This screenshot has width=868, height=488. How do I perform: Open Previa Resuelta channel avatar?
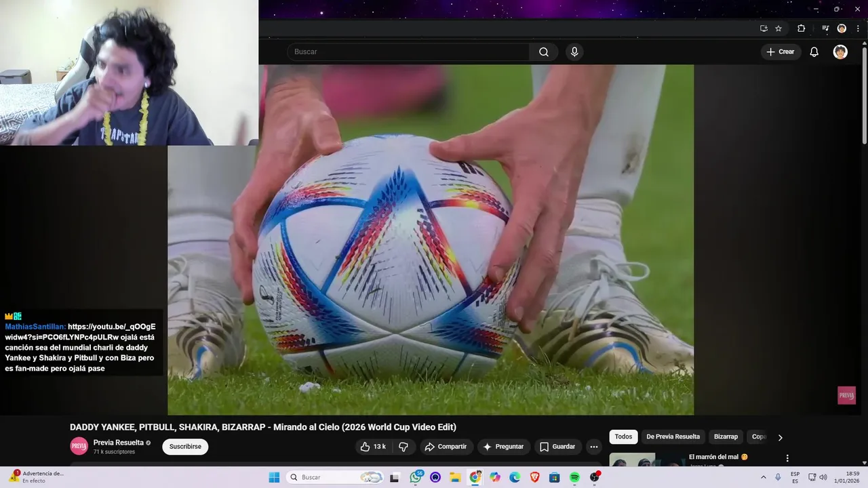click(79, 446)
